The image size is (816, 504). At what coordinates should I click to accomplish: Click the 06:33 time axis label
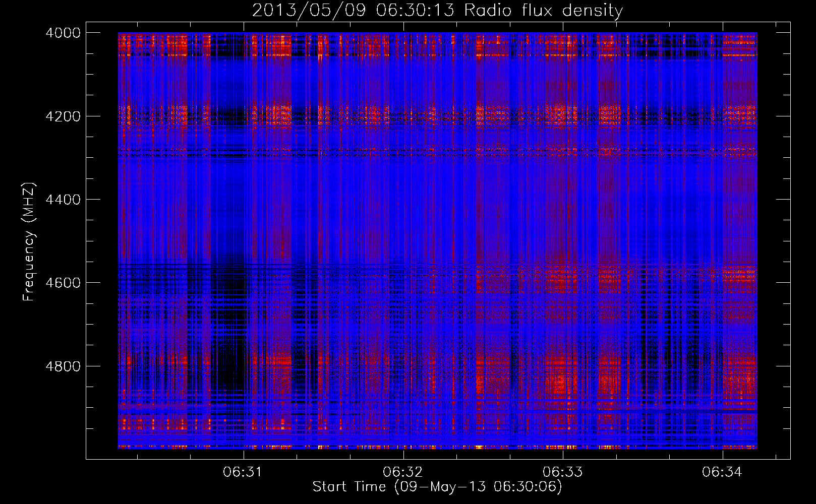coord(562,472)
